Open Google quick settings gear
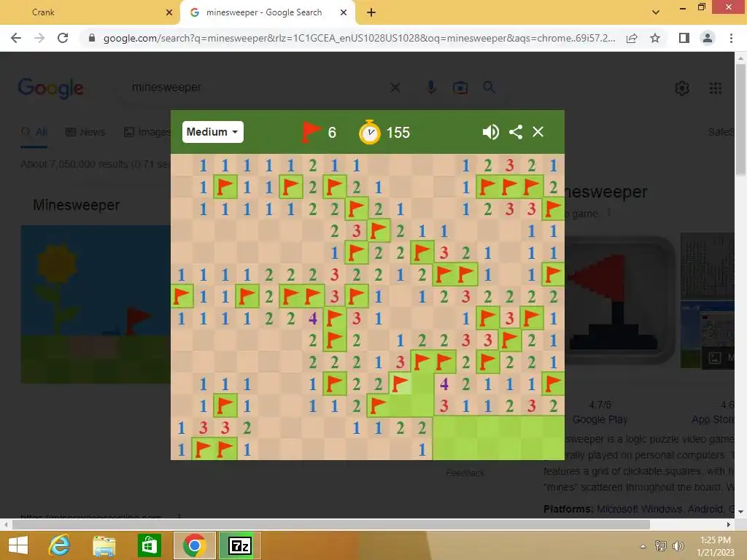 (682, 88)
